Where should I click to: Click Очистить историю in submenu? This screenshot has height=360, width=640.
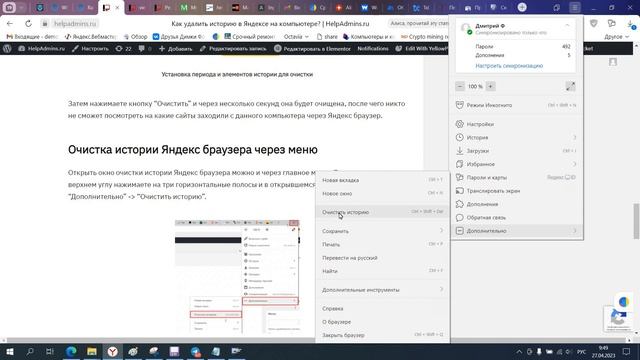coord(383,212)
